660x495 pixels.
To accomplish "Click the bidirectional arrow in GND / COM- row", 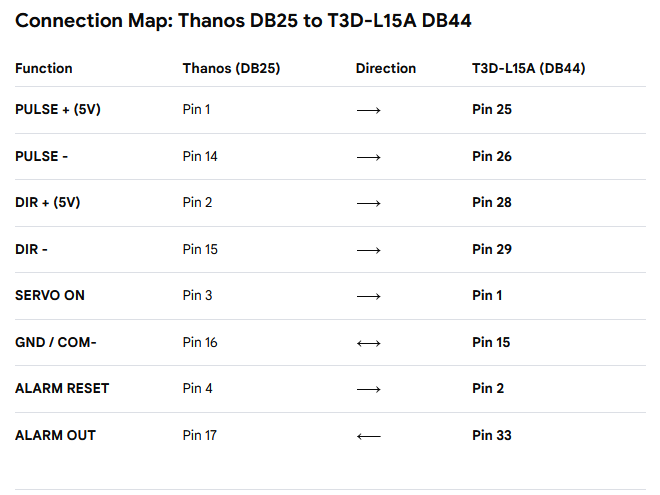I will (x=369, y=343).
